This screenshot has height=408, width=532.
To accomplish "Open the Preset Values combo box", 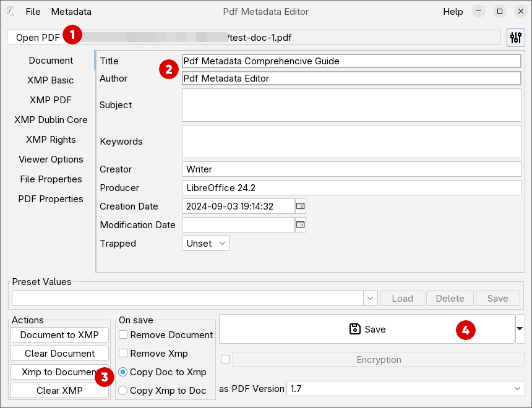I will [x=371, y=298].
